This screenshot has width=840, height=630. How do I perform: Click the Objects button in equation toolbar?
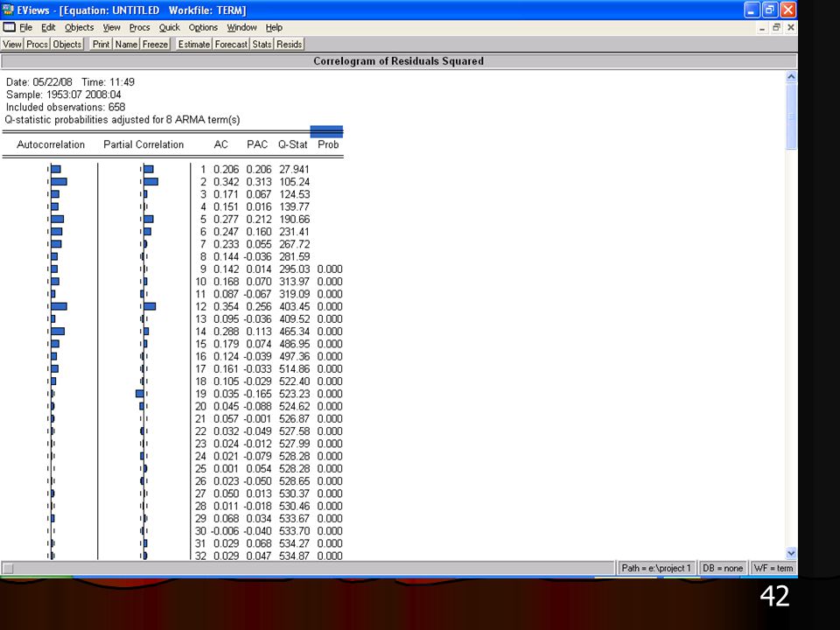(x=67, y=44)
